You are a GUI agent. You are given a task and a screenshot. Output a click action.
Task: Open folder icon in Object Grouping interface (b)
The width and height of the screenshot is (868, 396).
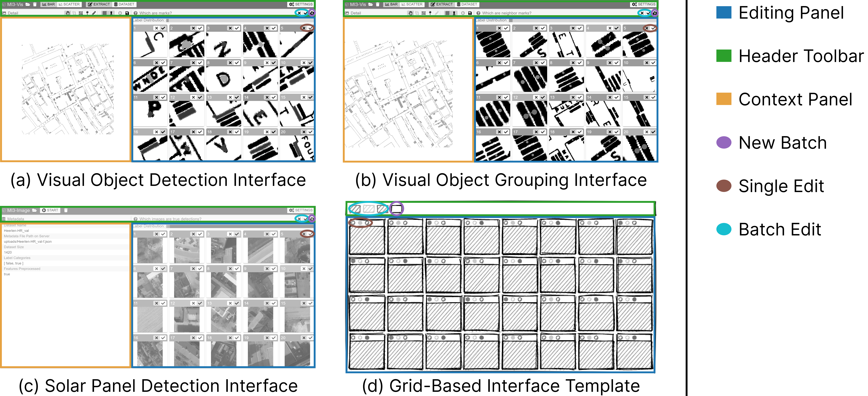371,4
